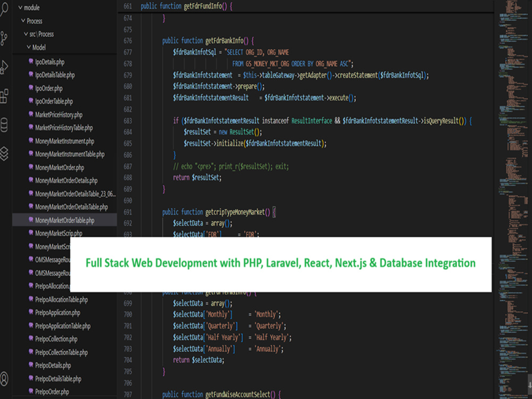This screenshot has width=532, height=399.
Task: Open PreIpoCollection.php file
Action: [56, 339]
